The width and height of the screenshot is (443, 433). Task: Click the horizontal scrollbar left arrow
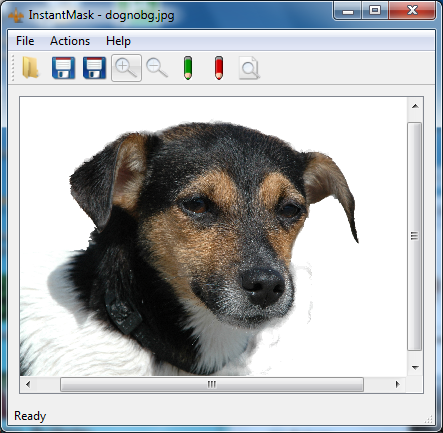28,384
